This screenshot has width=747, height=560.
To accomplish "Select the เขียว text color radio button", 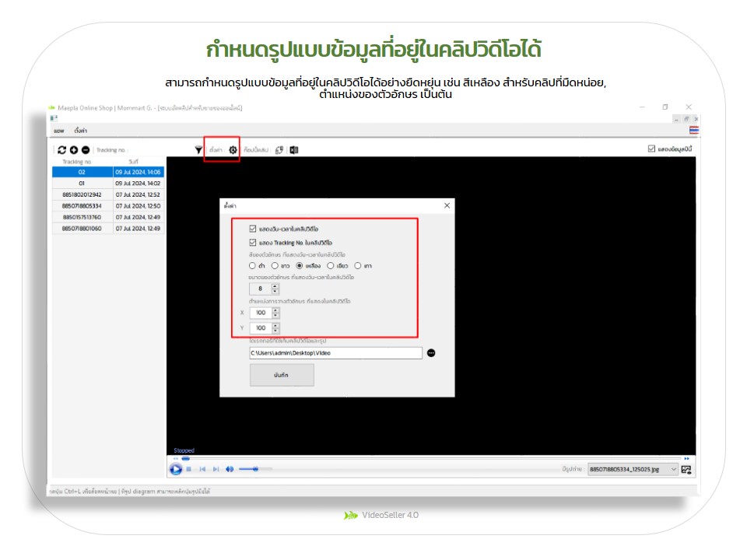I will (x=331, y=265).
